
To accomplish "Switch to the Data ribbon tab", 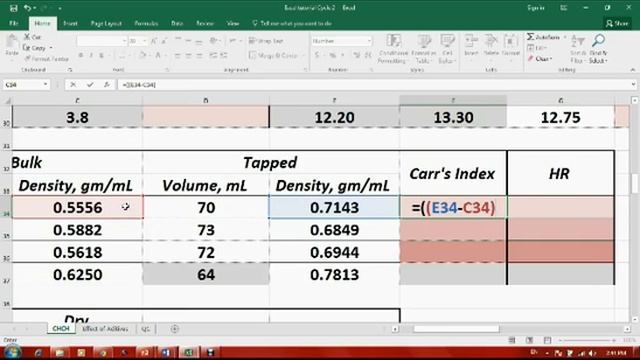I will coord(177,23).
